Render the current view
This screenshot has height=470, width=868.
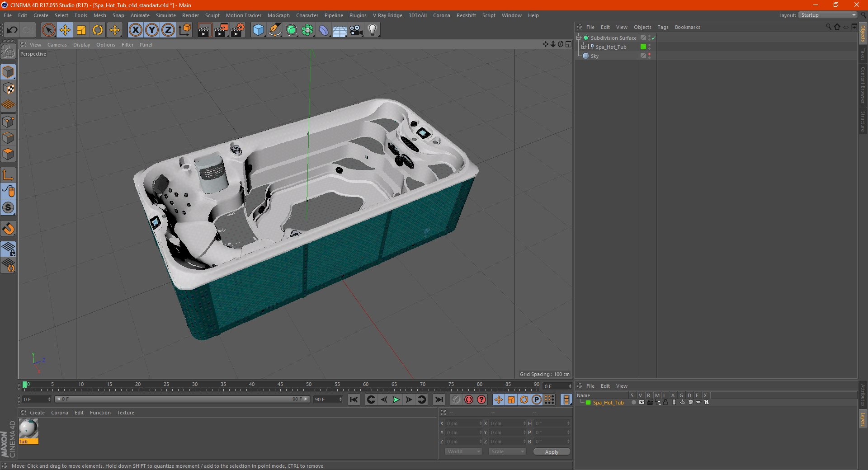point(204,30)
